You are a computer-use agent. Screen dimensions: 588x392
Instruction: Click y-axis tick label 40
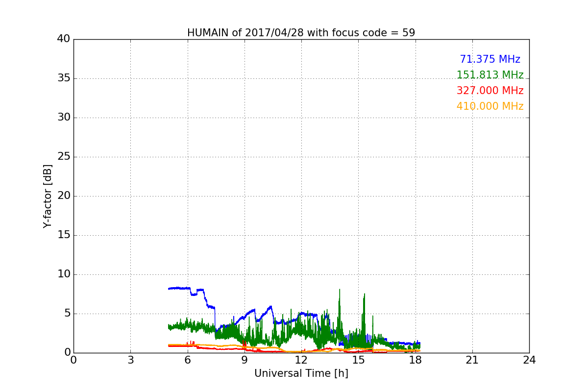point(64,39)
